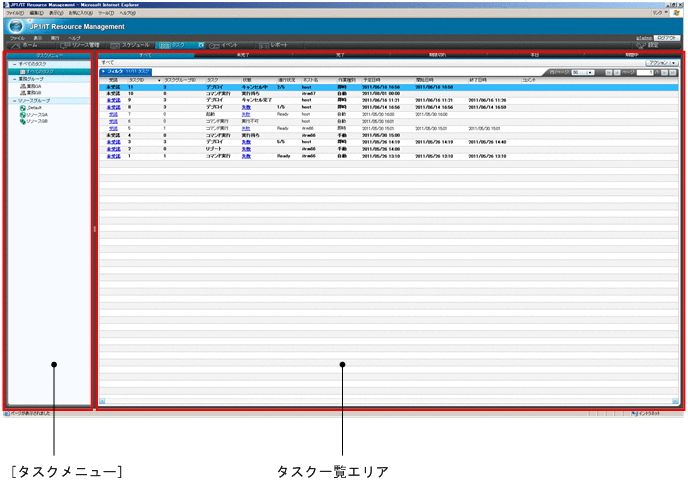688x484 pixels.
Task: Open the ヘルプ menu in the application bar
Action: [74, 37]
